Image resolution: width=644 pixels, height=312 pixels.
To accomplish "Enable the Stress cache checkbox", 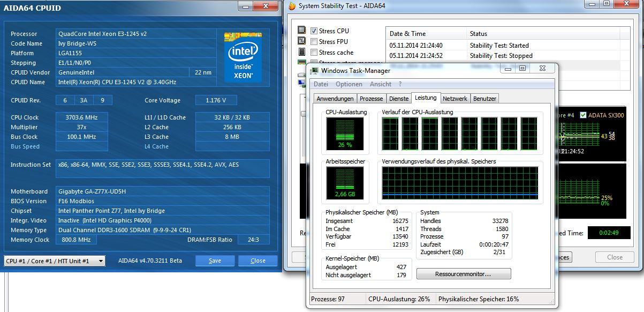I will (x=314, y=53).
